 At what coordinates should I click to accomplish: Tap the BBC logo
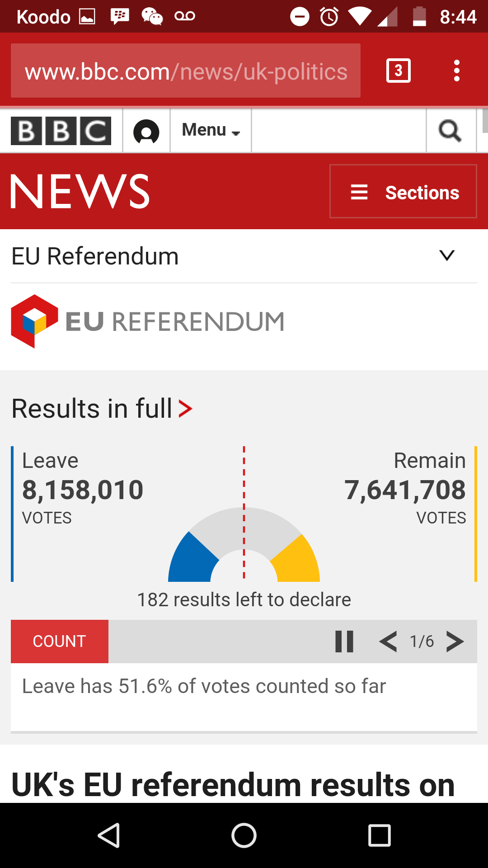pyautogui.click(x=61, y=131)
